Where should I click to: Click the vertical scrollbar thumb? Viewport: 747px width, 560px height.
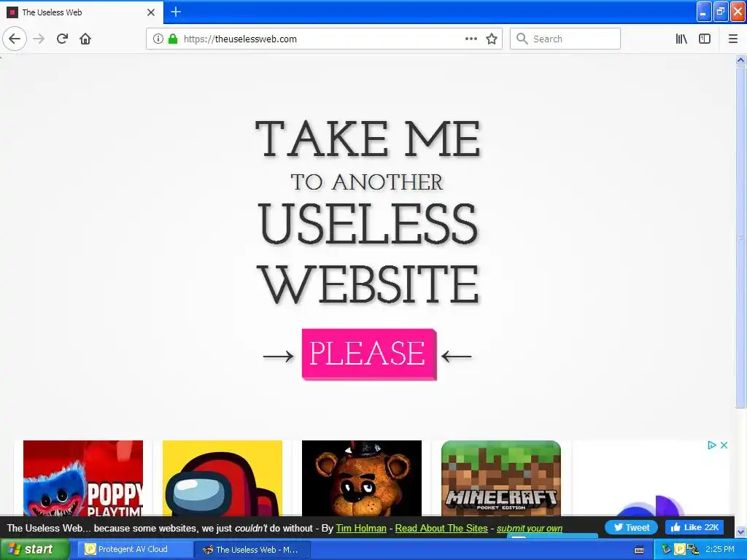(x=740, y=237)
